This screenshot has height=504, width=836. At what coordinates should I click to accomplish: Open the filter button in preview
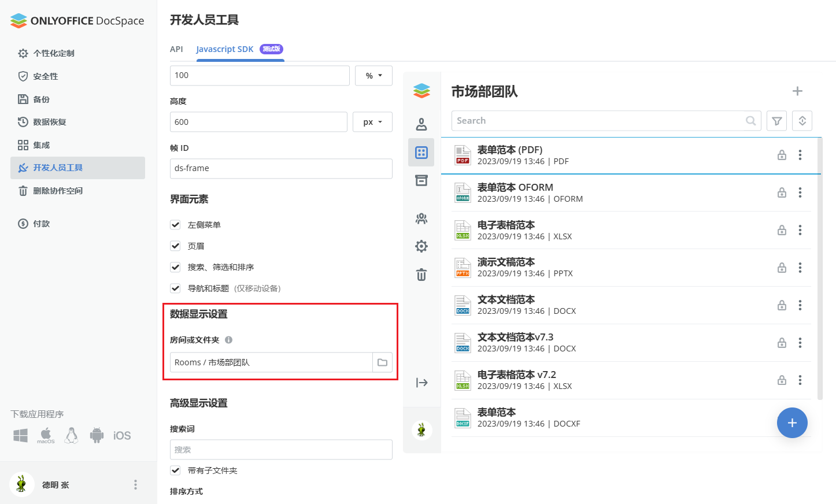coord(776,121)
